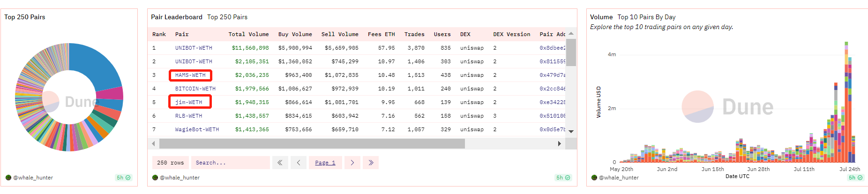
Task: Click the horizontal scrollbar thumb of table
Action: coord(312,143)
